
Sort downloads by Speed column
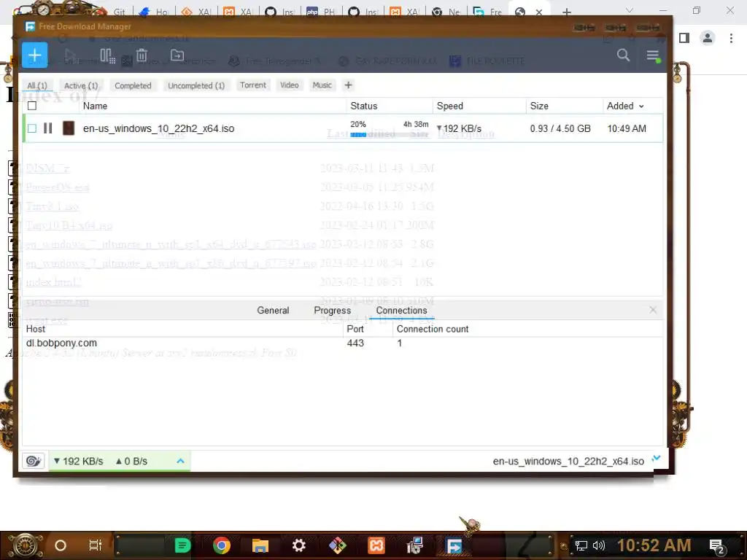(x=449, y=106)
